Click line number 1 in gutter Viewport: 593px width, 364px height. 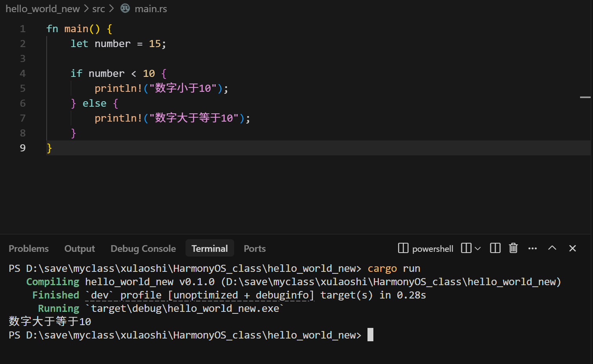(x=23, y=29)
